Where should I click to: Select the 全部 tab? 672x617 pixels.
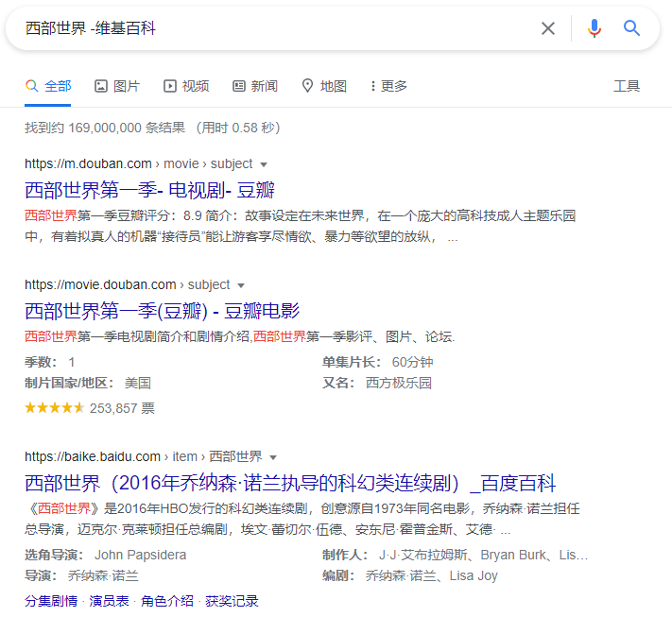[48, 86]
